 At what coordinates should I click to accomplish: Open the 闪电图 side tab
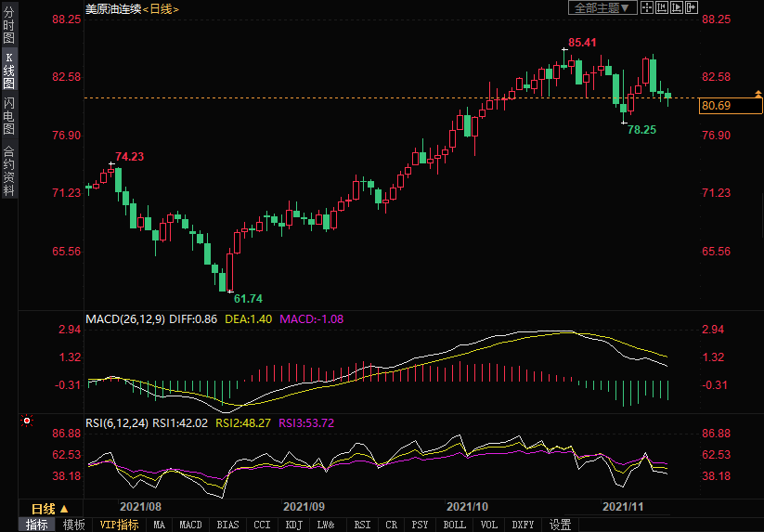click(8, 115)
